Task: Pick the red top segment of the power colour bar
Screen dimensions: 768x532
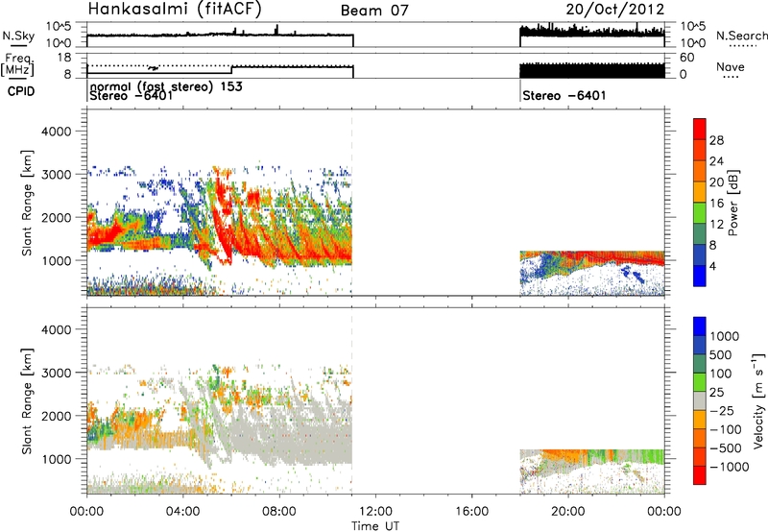Action: [x=700, y=130]
